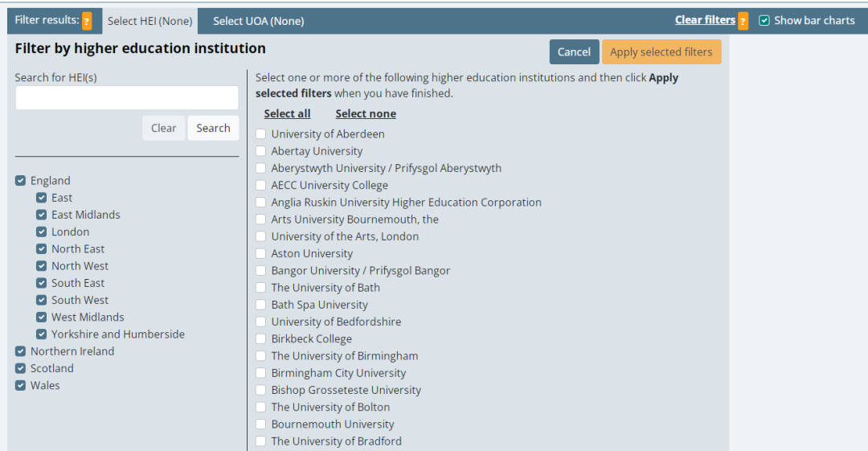Check the Birkbeck College option
The height and width of the screenshot is (451, 868).
[x=260, y=338]
